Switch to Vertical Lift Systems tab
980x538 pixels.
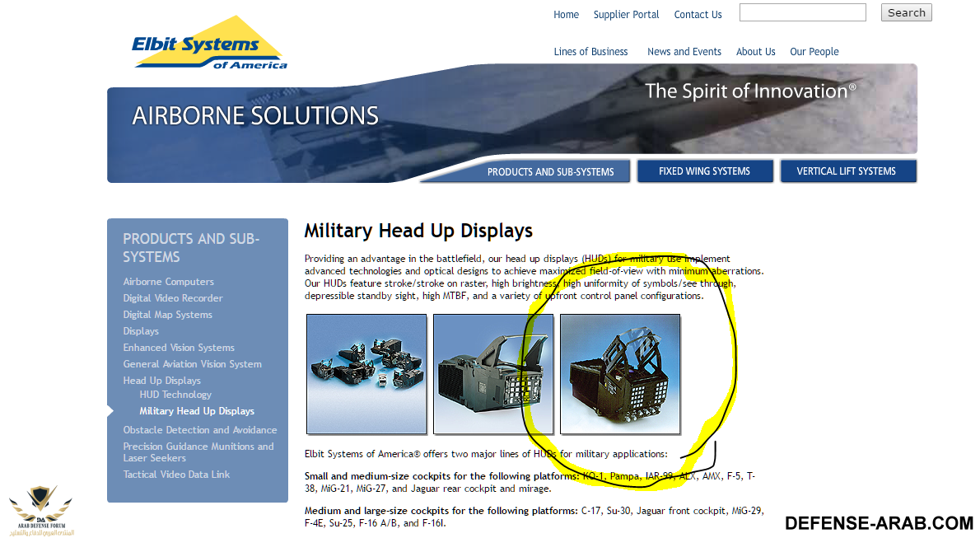[x=846, y=171]
